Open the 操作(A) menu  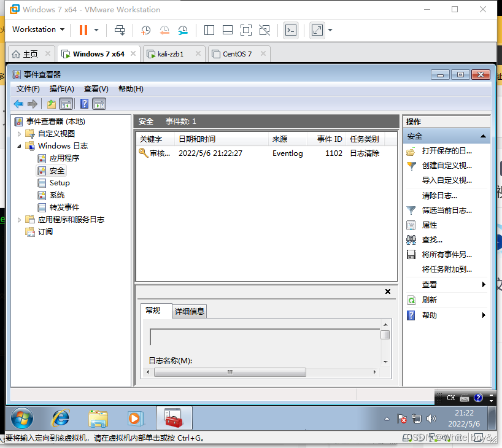coord(62,89)
